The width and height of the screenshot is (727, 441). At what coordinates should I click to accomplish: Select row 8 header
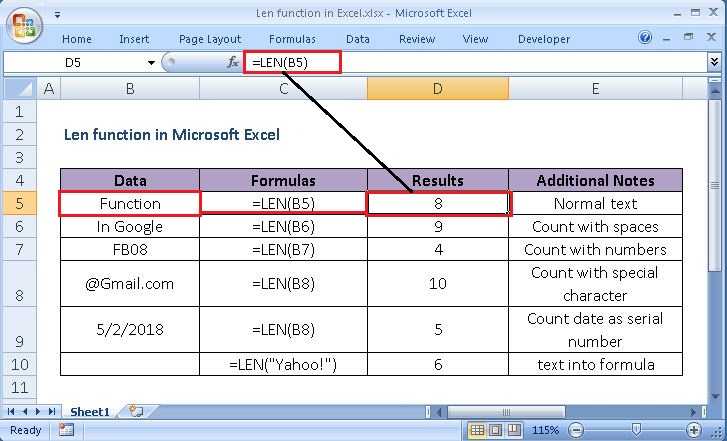pyautogui.click(x=19, y=284)
